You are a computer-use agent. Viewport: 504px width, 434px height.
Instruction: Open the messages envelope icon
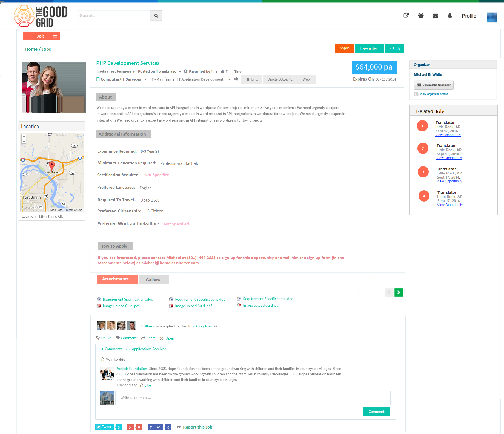click(x=436, y=16)
